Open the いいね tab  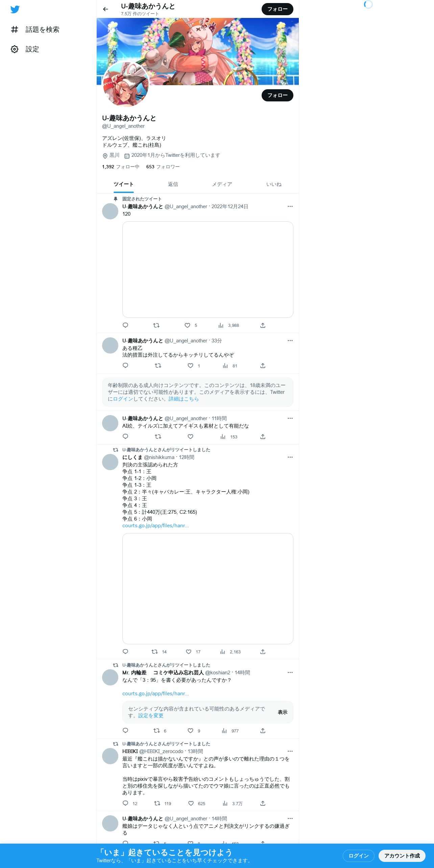274,184
